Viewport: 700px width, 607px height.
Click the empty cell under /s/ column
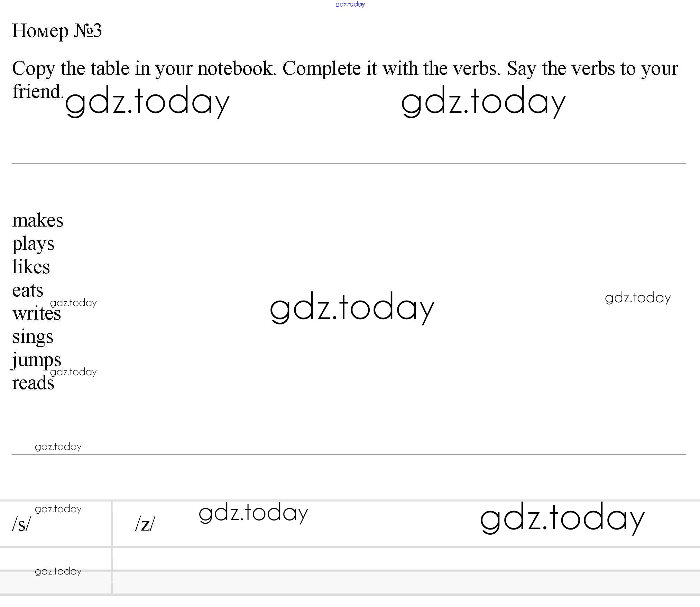coord(55,559)
